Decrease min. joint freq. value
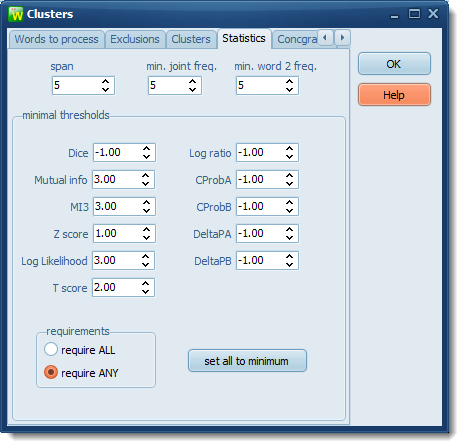464x448 pixels. [192, 89]
